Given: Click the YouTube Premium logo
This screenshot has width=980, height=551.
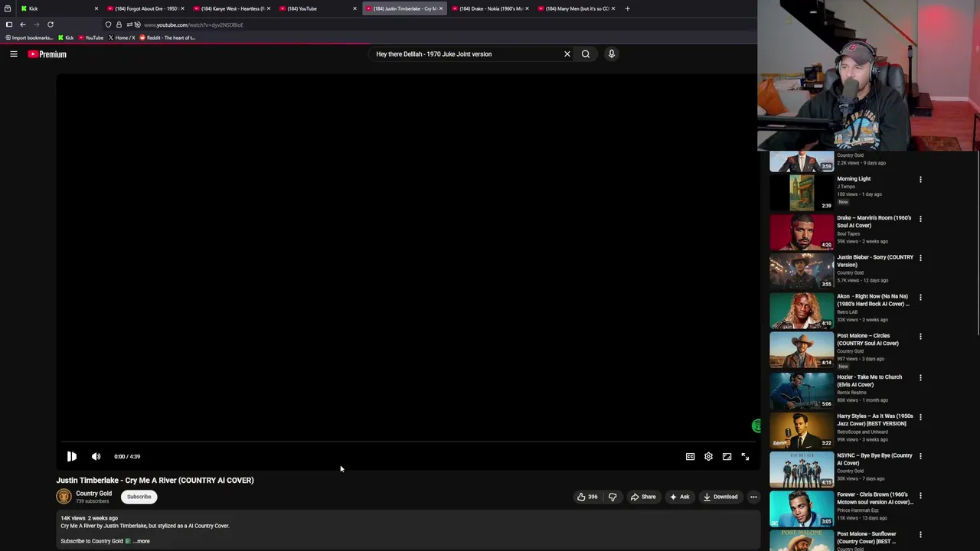Looking at the screenshot, I should pos(47,54).
